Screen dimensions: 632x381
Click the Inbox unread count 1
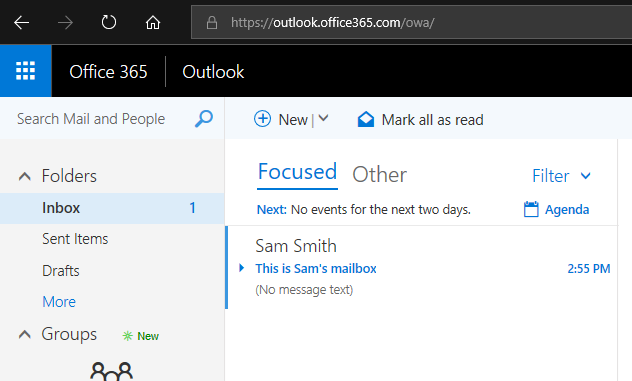(193, 208)
